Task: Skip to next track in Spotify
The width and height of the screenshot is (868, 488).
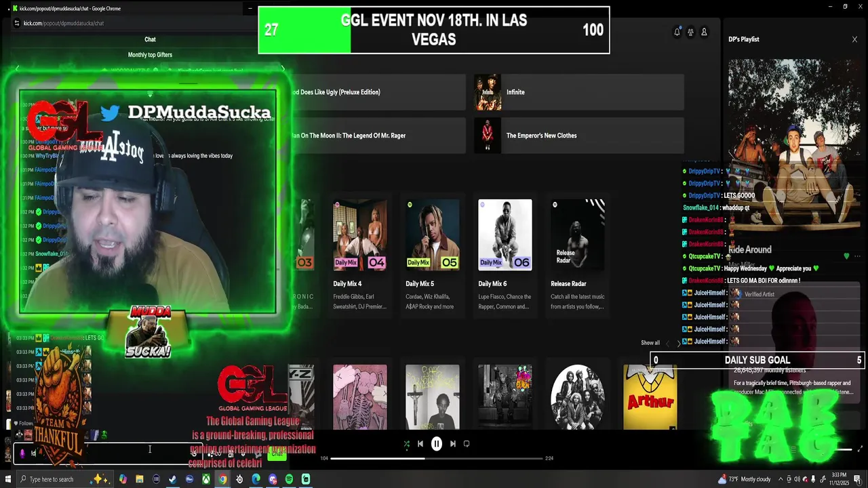Action: point(452,444)
